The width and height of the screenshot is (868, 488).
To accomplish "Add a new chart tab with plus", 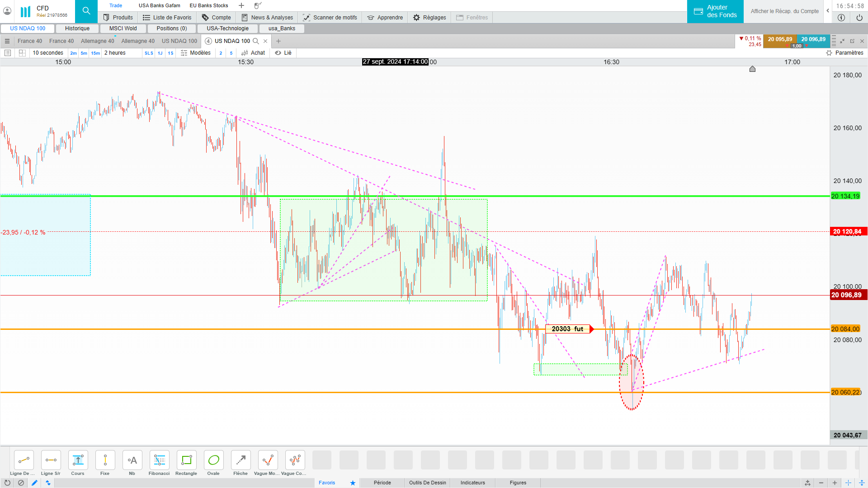I will pos(278,41).
